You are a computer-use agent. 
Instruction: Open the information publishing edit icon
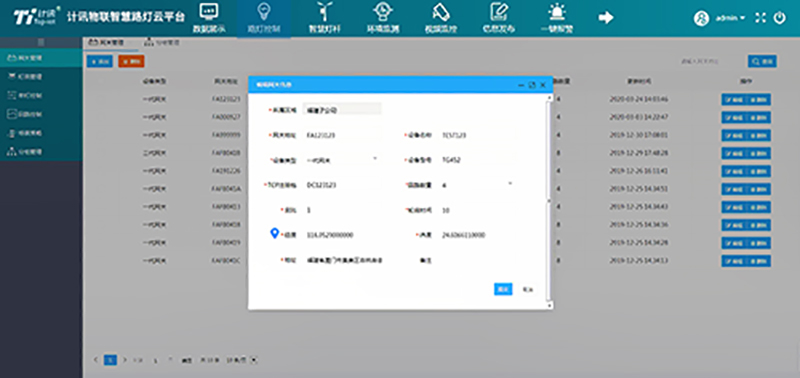pos(499,11)
